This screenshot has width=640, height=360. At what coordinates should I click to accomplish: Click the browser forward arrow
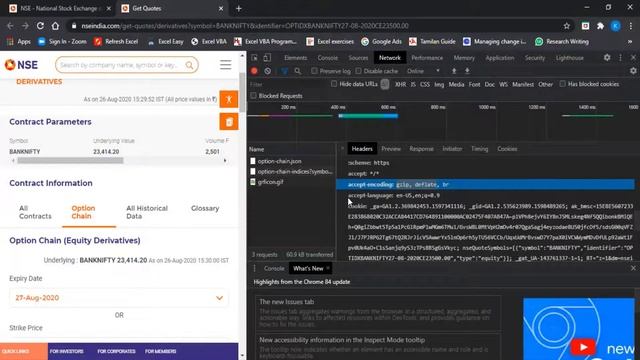(25, 26)
